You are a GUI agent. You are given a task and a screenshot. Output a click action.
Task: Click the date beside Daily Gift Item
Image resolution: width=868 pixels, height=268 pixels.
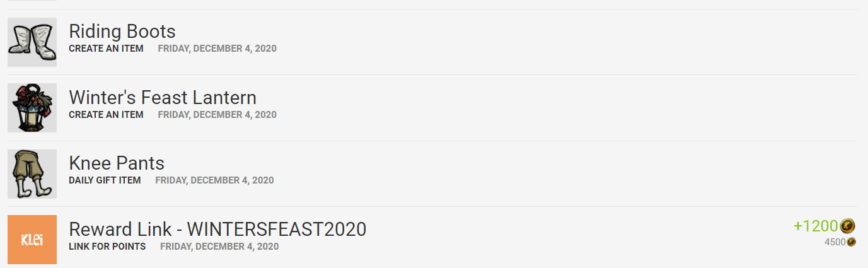[x=214, y=180]
